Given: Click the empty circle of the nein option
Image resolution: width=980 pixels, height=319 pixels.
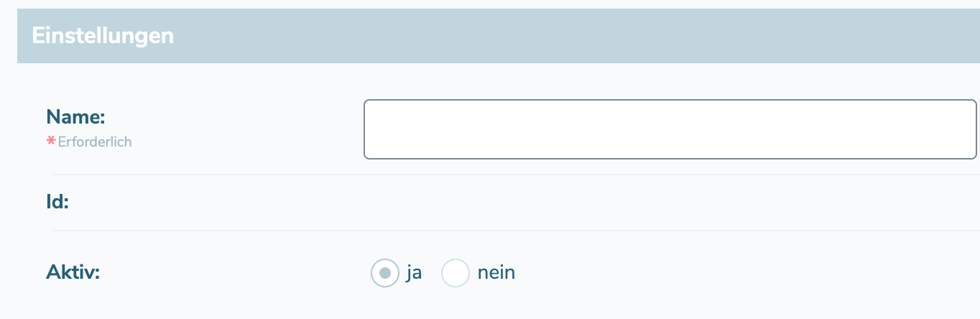Looking at the screenshot, I should [x=455, y=273].
